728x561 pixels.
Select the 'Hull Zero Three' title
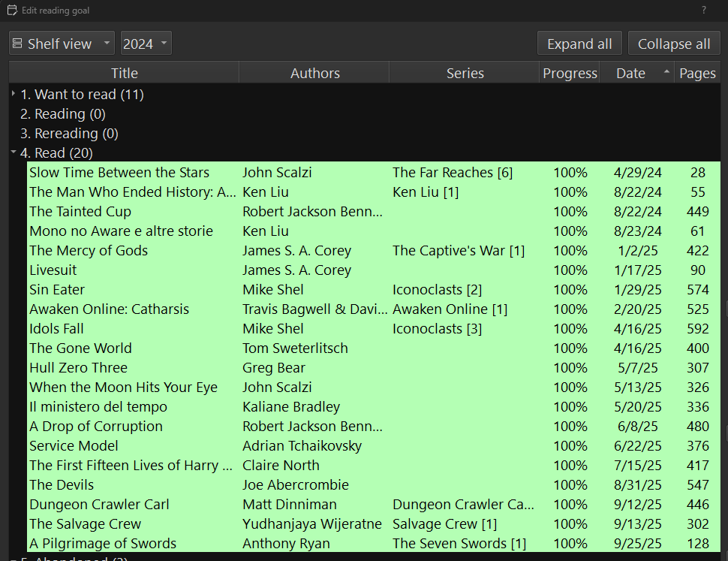79,367
